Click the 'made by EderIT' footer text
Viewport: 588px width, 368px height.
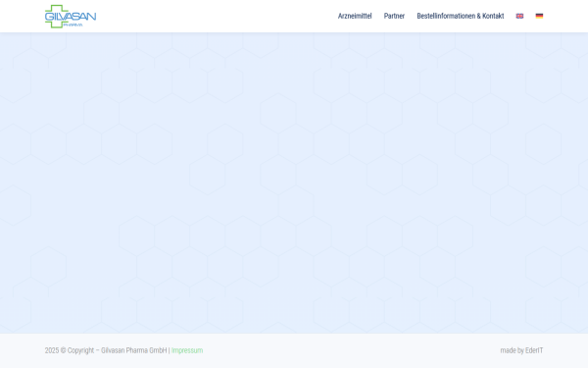pos(521,350)
